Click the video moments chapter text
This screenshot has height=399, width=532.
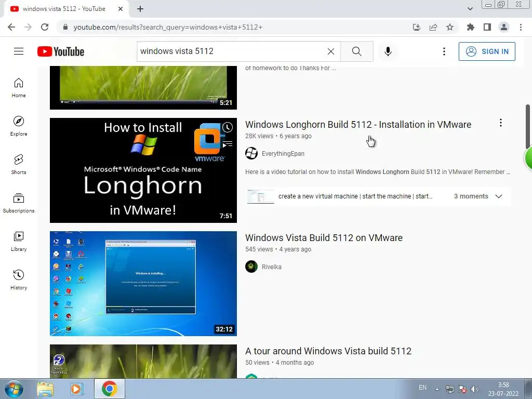click(x=355, y=196)
